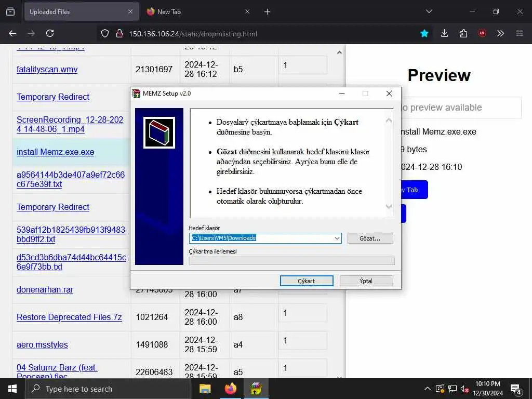Open the Windows Start menu
The height and width of the screenshot is (399, 532).
(x=12, y=389)
